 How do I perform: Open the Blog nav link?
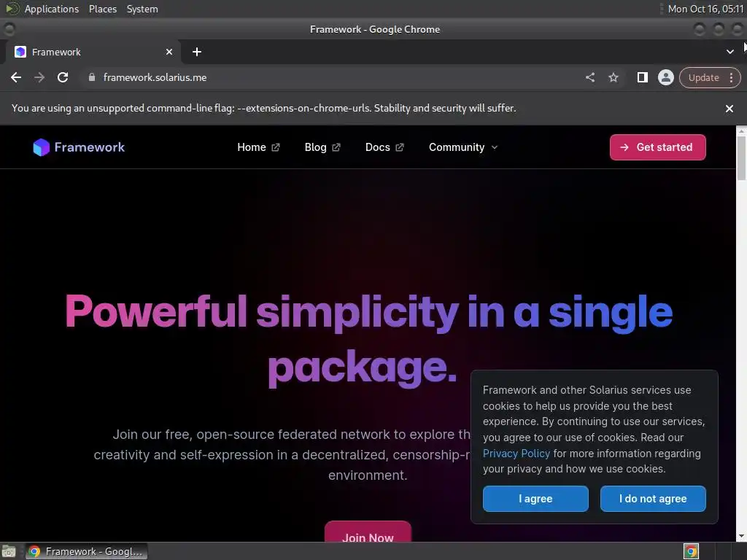pyautogui.click(x=315, y=147)
